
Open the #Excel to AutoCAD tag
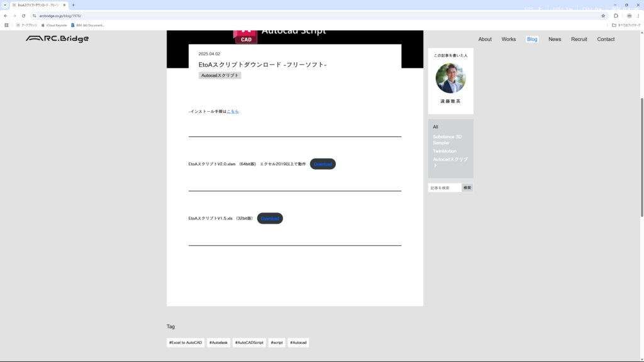(x=186, y=343)
